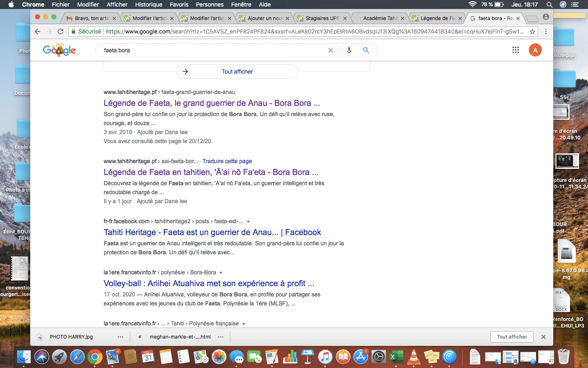Submit the search with the magnifier icon
Image resolution: width=588 pixels, height=368 pixels.
click(366, 50)
